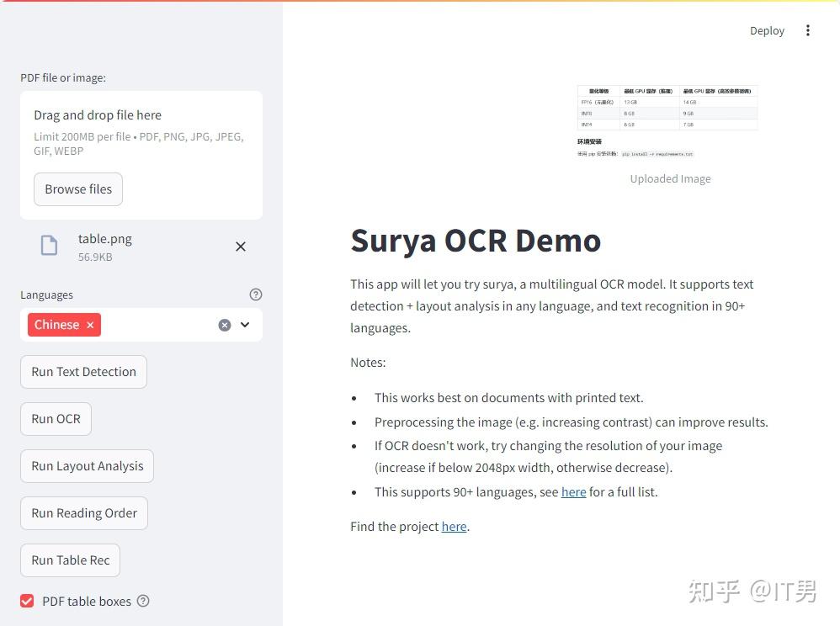Click the Languages help icon
Viewport: 840px width, 626px height.
256,294
